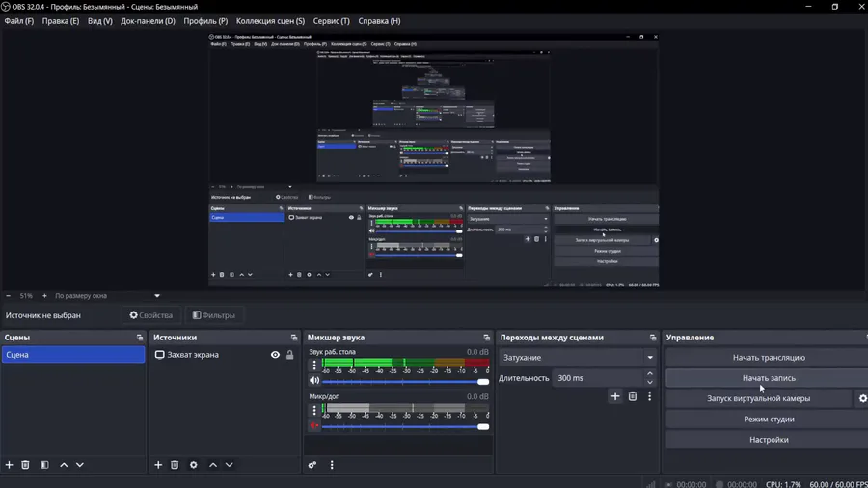The image size is (868, 488).
Task: Lock the Захват экрана source
Action: (289, 355)
